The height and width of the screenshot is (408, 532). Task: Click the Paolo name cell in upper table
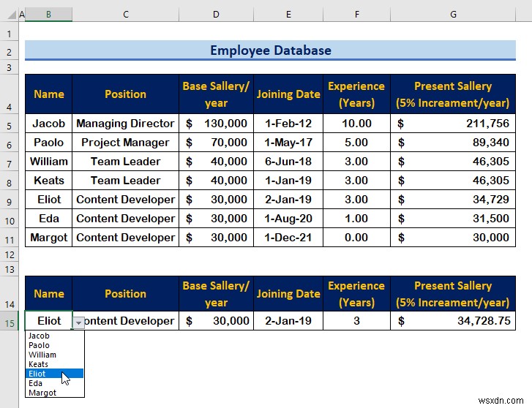pos(48,142)
